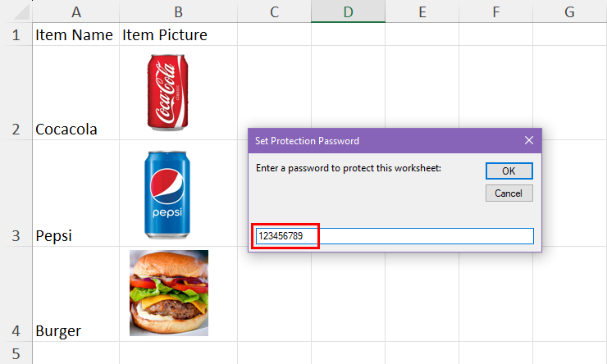The height and width of the screenshot is (364, 607).
Task: Select the burger picture
Action: click(169, 293)
